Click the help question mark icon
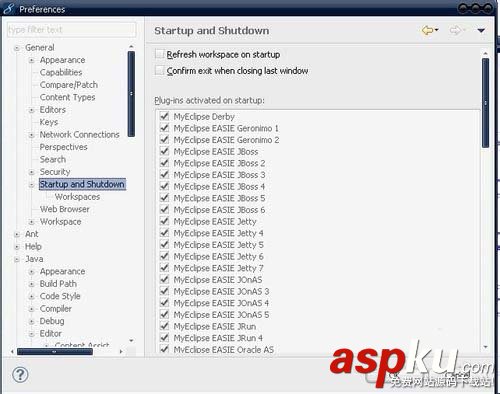The width and height of the screenshot is (500, 394). click(20, 375)
